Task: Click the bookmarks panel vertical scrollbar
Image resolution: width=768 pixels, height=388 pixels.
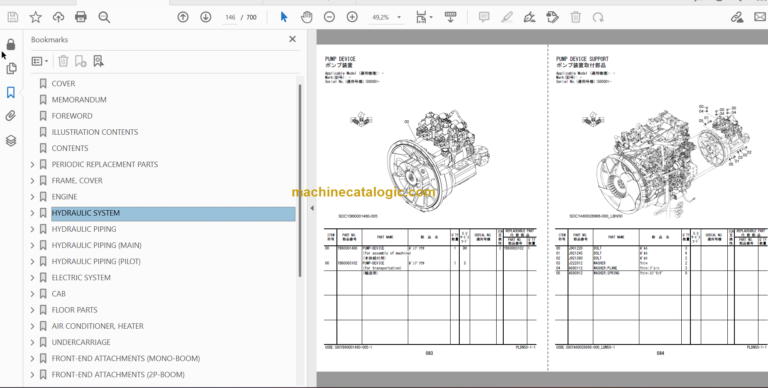Action: pos(299,181)
